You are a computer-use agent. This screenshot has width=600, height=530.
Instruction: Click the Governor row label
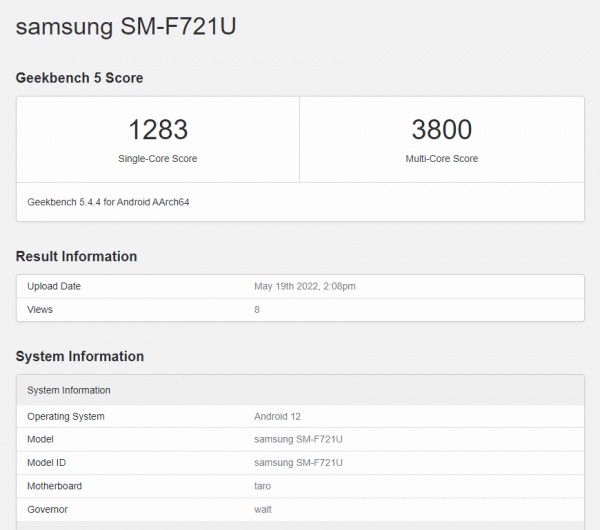(47, 509)
